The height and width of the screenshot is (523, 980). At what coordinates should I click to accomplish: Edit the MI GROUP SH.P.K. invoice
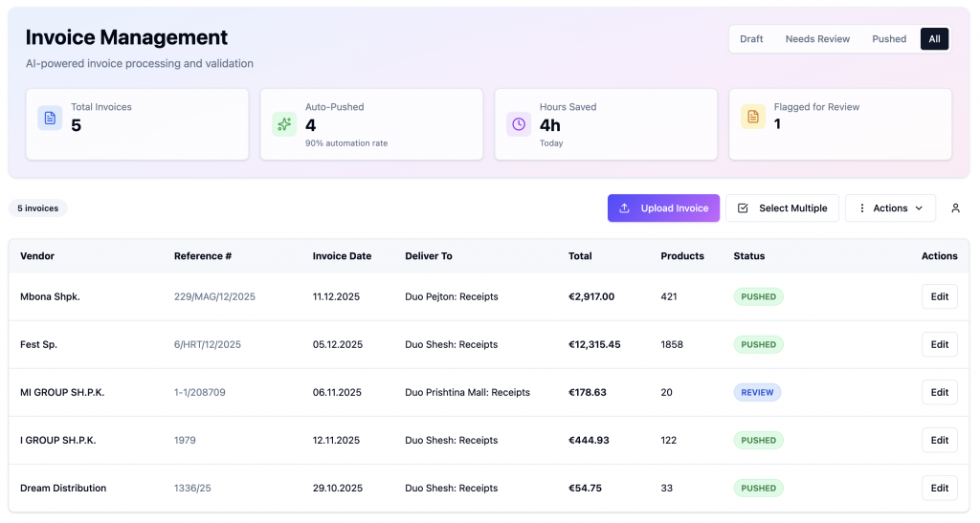tap(940, 393)
